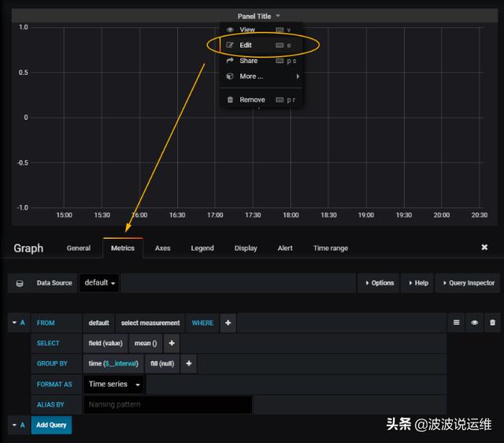Expand the Options section
Image resolution: width=504 pixels, height=443 pixels.
pos(380,283)
